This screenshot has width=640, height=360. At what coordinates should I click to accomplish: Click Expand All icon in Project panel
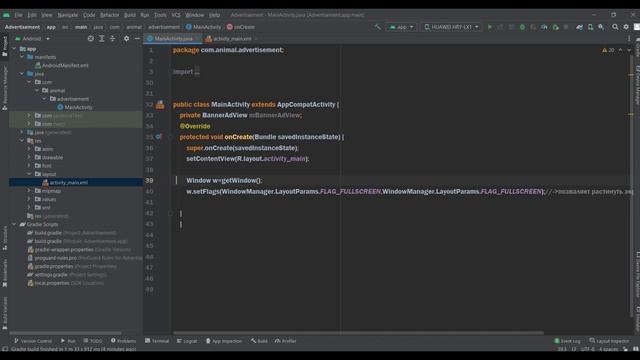tap(102, 38)
